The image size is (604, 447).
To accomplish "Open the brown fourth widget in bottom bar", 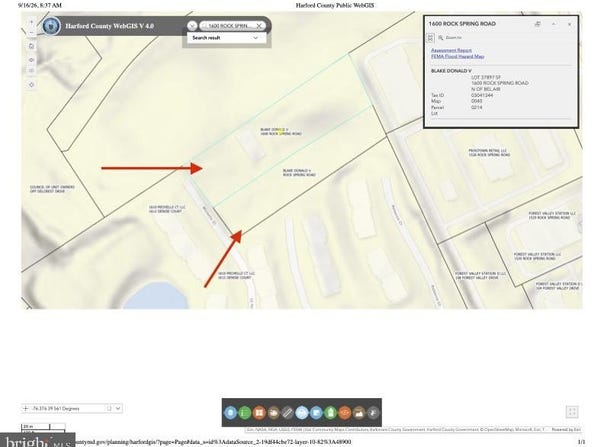I will tap(273, 413).
